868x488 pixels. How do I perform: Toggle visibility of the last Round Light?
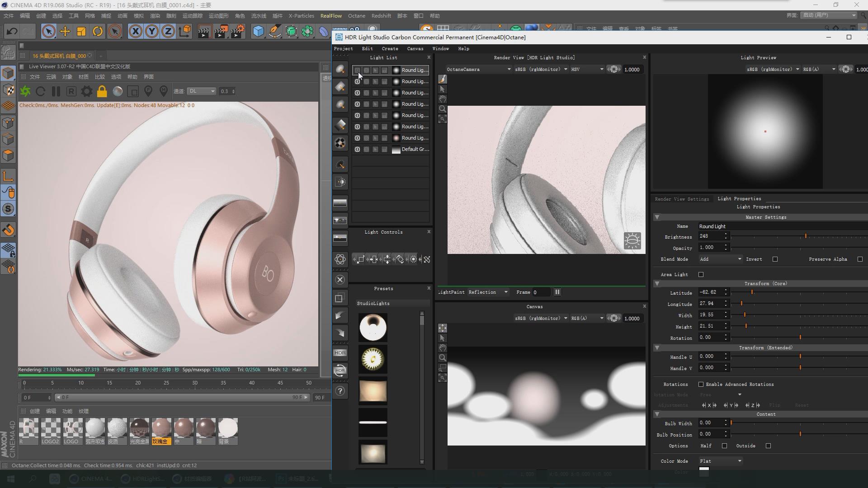[x=357, y=138]
